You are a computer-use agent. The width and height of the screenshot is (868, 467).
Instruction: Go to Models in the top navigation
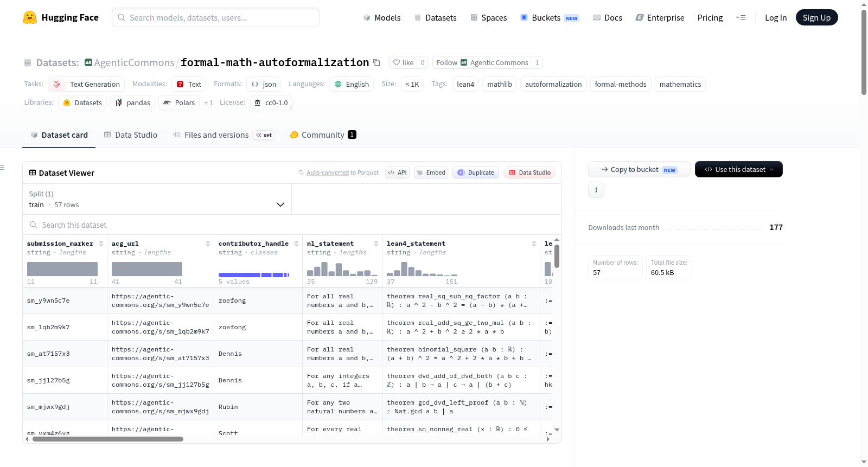[x=382, y=18]
